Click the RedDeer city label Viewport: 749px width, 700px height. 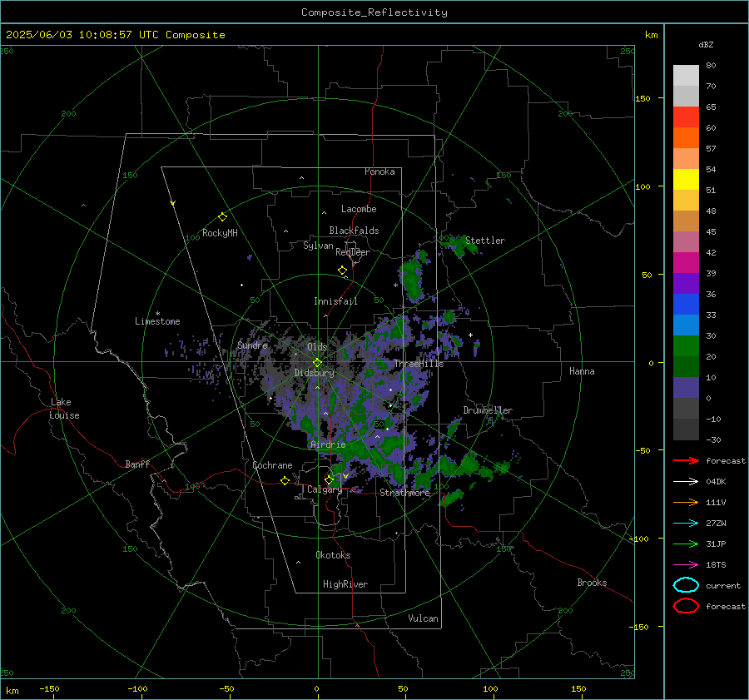click(x=353, y=252)
